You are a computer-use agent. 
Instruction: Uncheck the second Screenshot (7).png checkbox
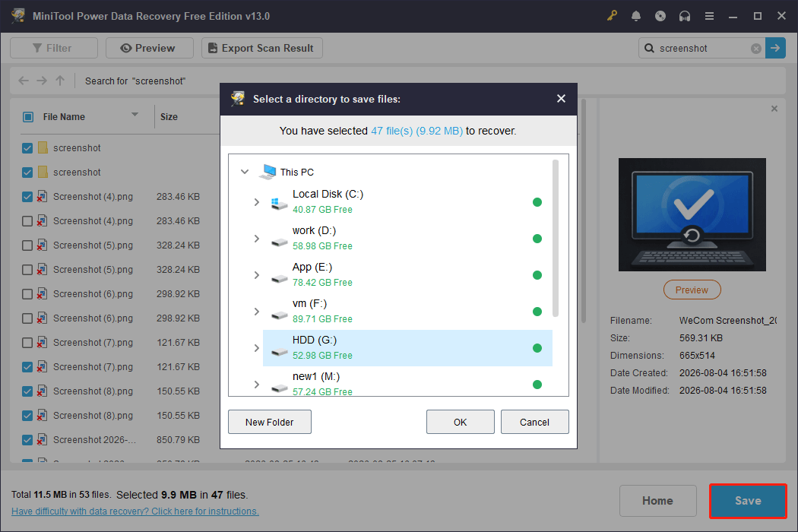[27, 367]
